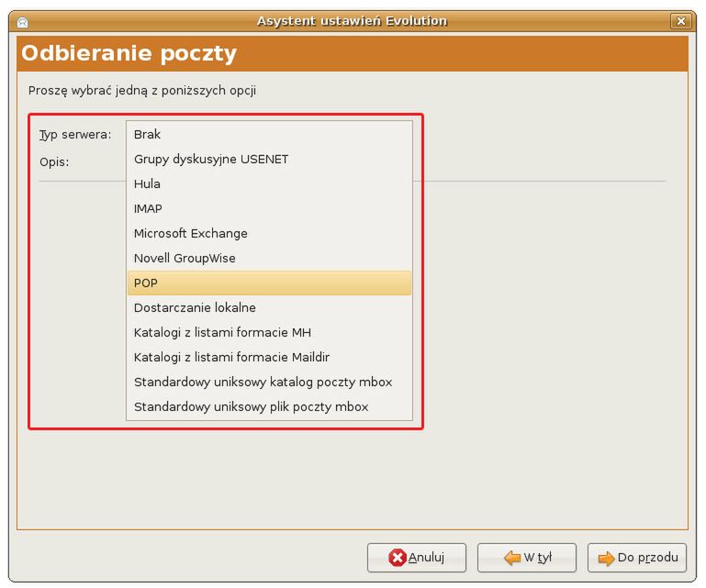
Task: Select IMAP as the server type
Action: 269,208
